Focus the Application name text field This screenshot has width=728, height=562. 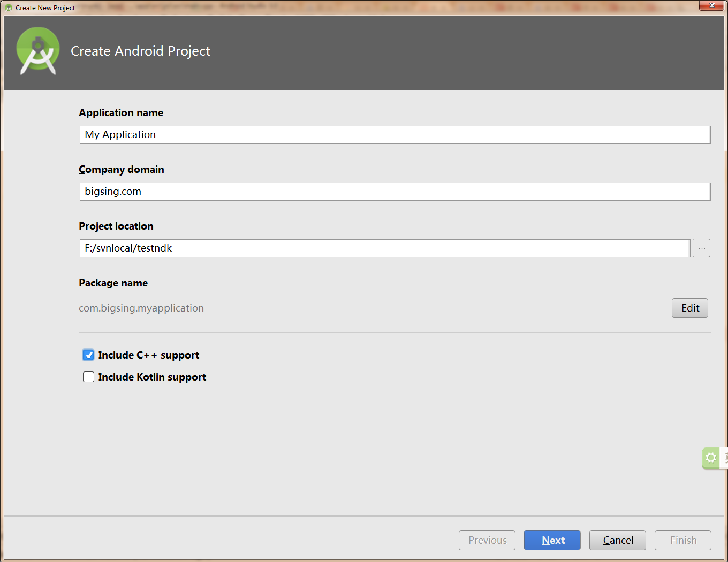(x=395, y=135)
